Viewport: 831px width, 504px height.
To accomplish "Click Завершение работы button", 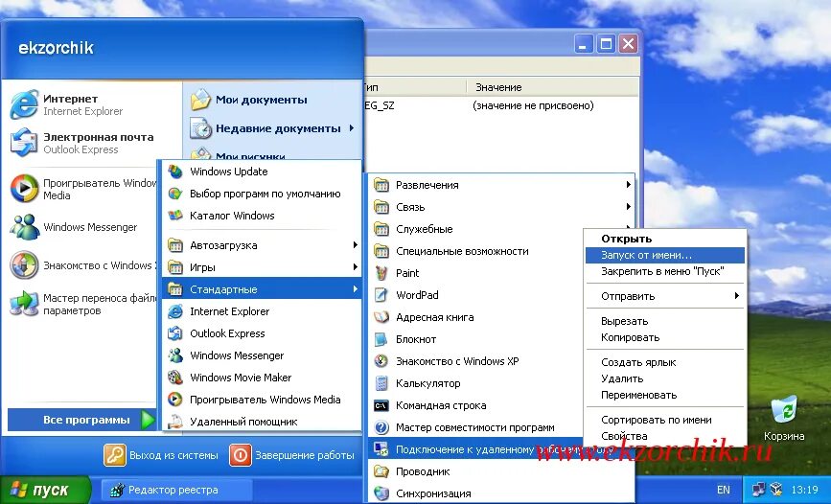I will (292, 455).
